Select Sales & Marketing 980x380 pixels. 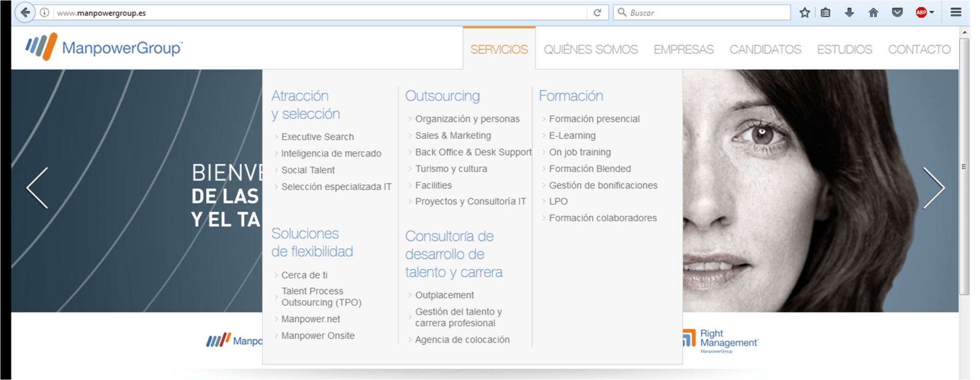coord(453,136)
